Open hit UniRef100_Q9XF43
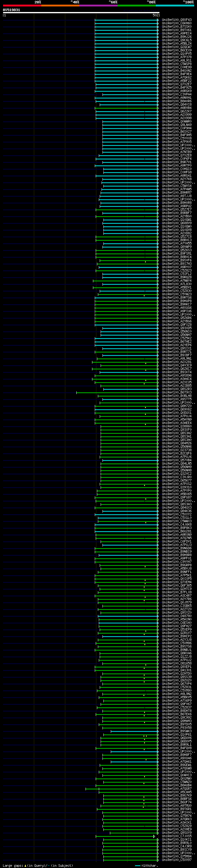197x868 pixels. coord(177,20)
